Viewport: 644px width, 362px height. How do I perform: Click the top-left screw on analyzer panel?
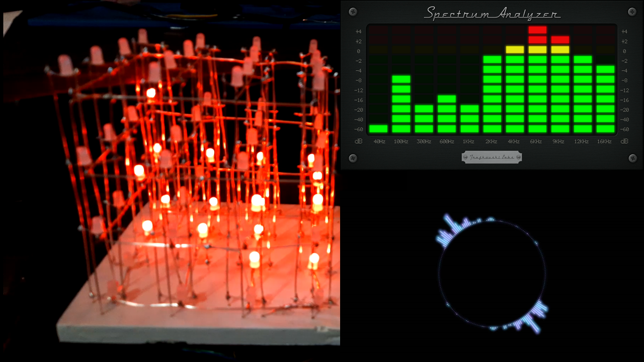click(353, 11)
